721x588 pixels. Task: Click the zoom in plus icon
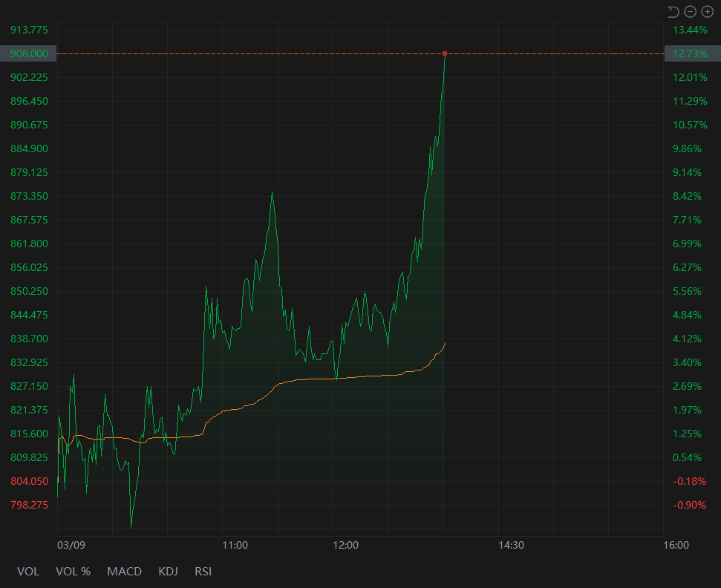pos(707,11)
